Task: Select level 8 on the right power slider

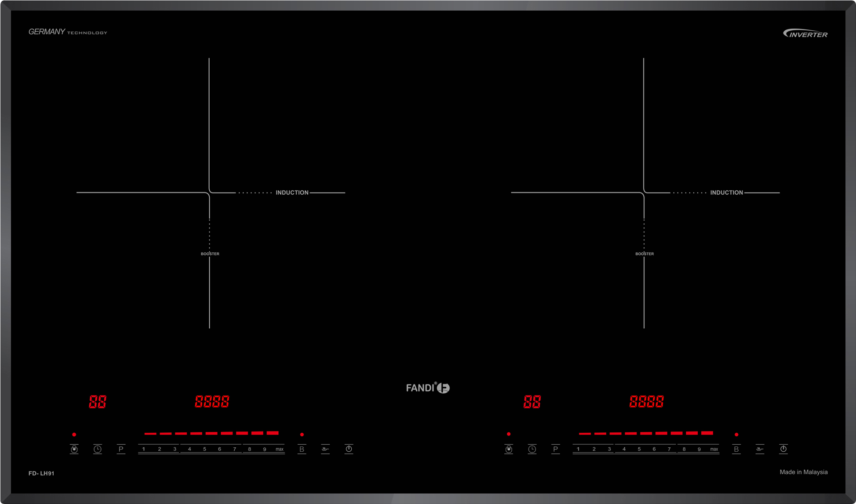Action: click(x=684, y=449)
